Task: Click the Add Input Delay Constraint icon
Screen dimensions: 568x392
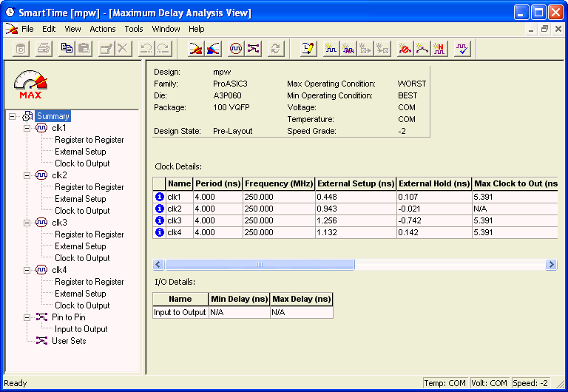Action: pos(365,49)
